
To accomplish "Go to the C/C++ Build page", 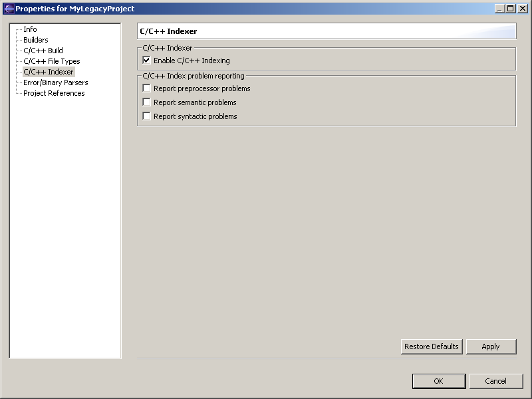I will tap(43, 51).
